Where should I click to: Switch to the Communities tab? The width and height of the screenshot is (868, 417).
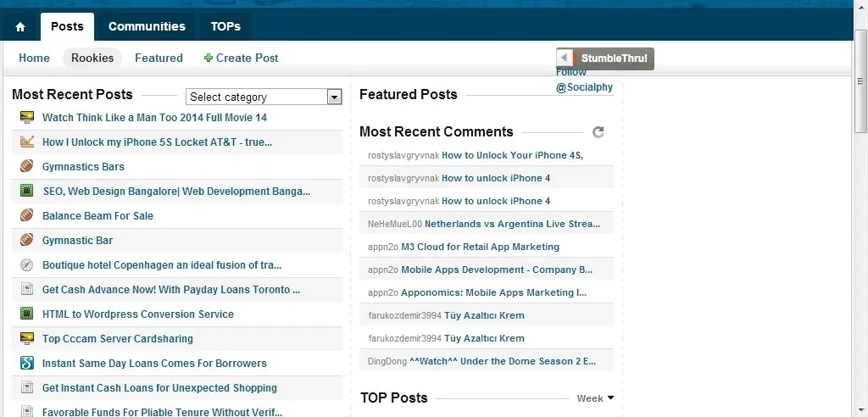(147, 26)
